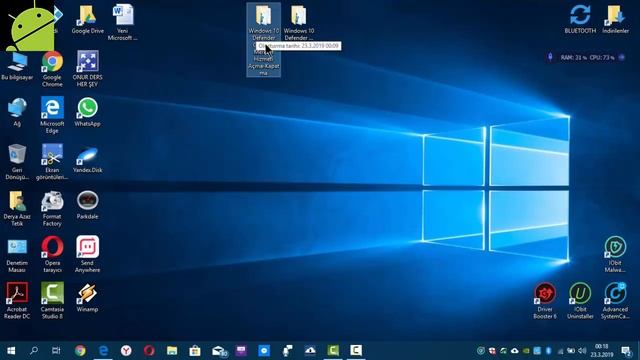640x360 pixels.
Task: Open WhatsApp desktop shortcut
Action: [87, 112]
